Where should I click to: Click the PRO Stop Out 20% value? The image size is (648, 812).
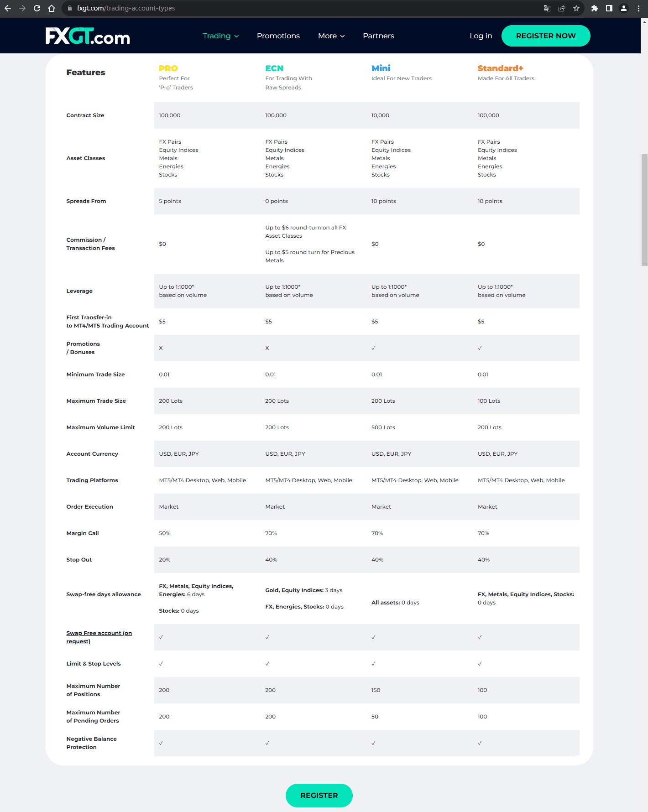165,560
